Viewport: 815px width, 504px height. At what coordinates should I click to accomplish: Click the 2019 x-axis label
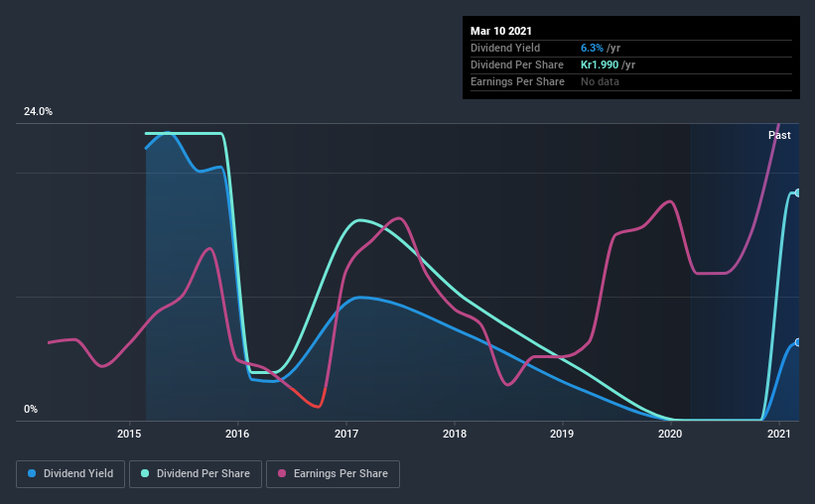tap(562, 434)
